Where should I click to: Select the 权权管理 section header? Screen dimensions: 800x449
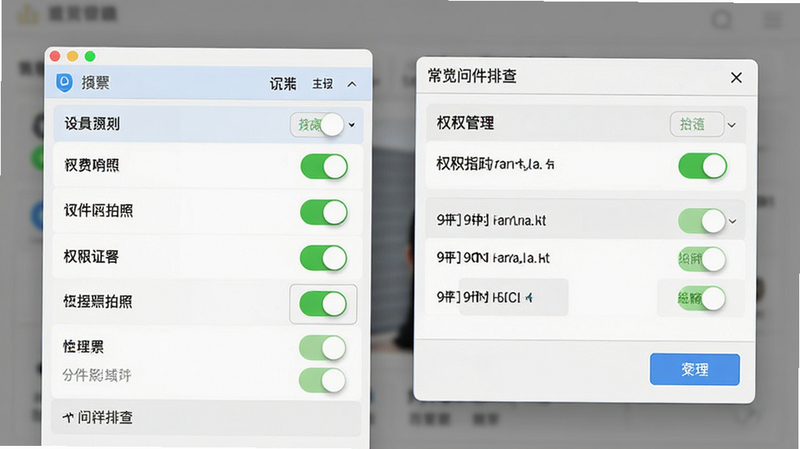pyautogui.click(x=586, y=123)
